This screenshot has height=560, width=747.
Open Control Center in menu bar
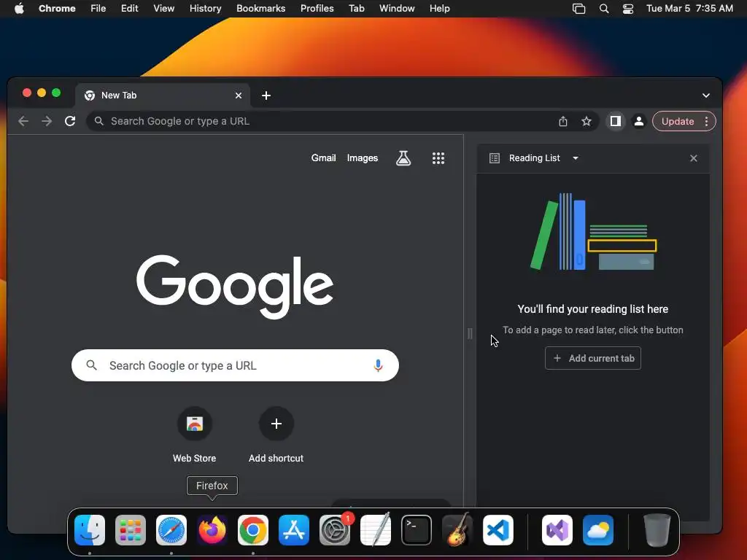coord(628,9)
